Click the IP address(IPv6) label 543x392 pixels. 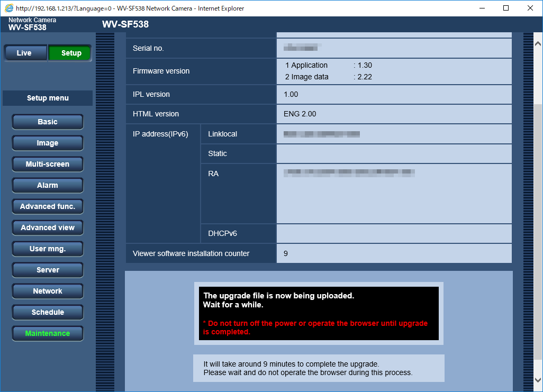point(160,134)
